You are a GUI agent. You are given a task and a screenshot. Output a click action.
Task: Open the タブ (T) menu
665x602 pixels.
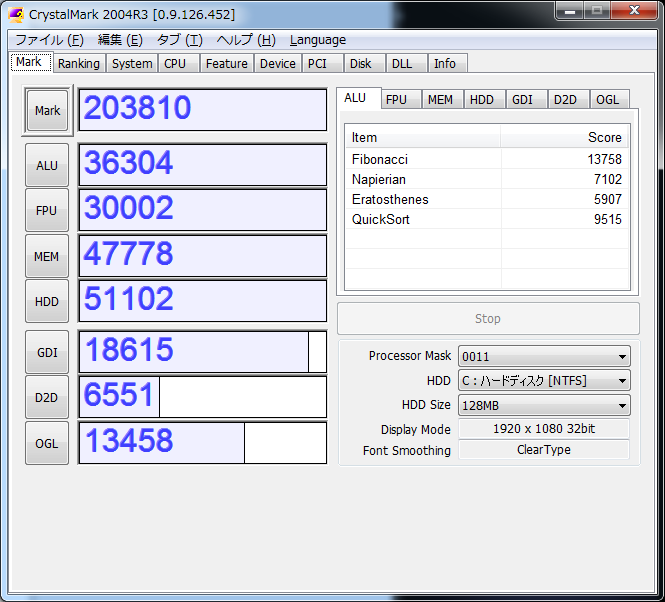(179, 40)
